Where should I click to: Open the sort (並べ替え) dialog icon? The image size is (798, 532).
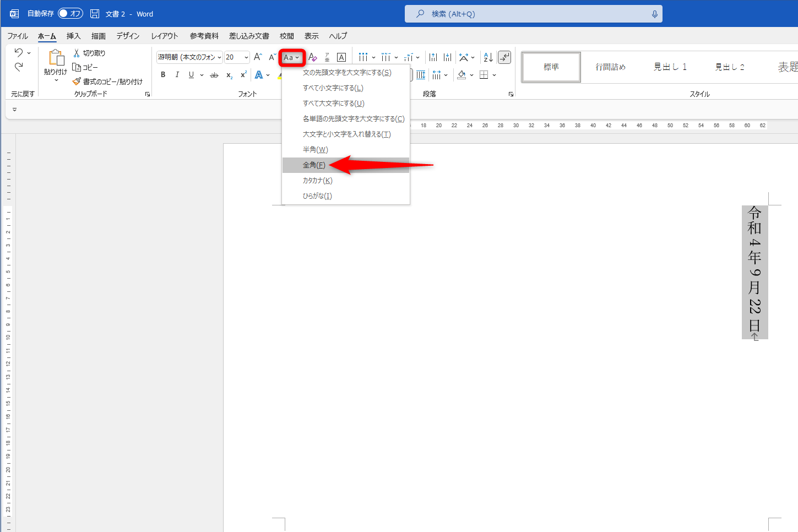pos(487,57)
